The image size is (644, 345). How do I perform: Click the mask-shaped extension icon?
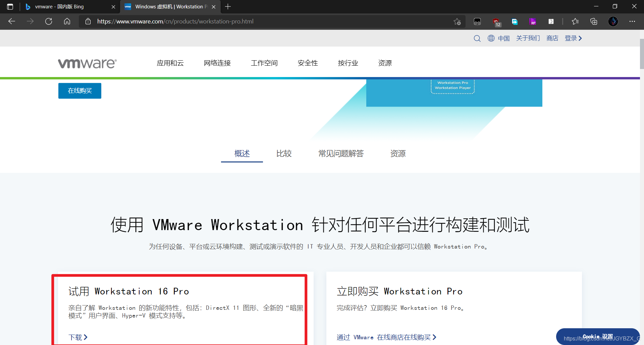click(477, 21)
